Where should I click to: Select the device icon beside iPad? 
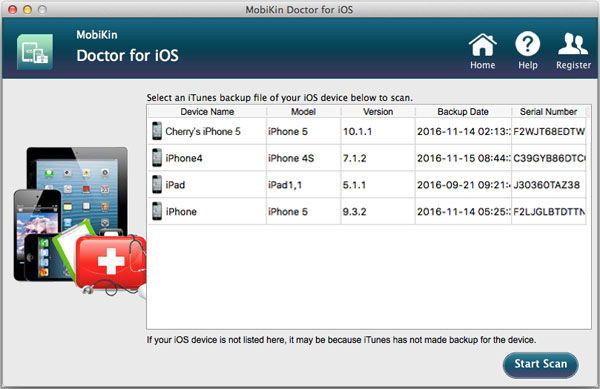click(157, 184)
